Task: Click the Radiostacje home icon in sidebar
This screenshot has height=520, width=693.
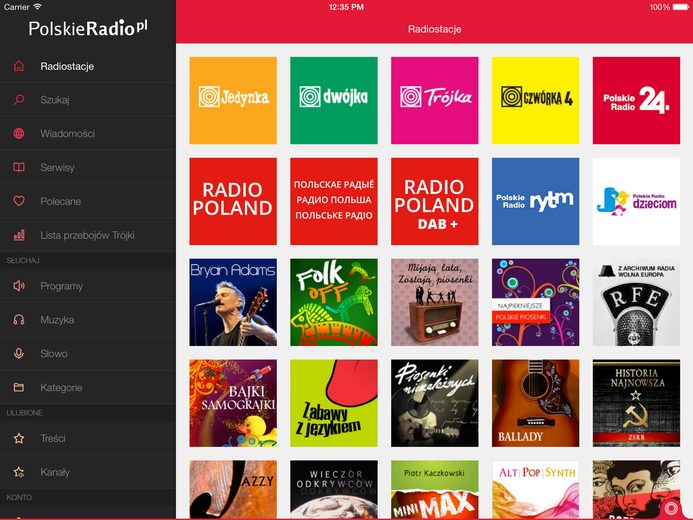Action: tap(19, 66)
